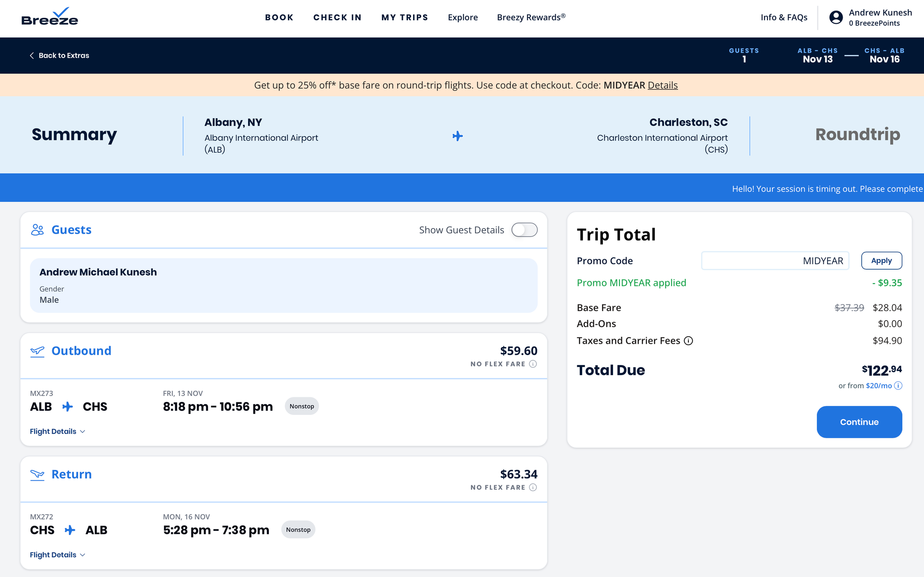The width and height of the screenshot is (924, 577).
Task: Click the Return landing plane icon
Action: tap(37, 474)
